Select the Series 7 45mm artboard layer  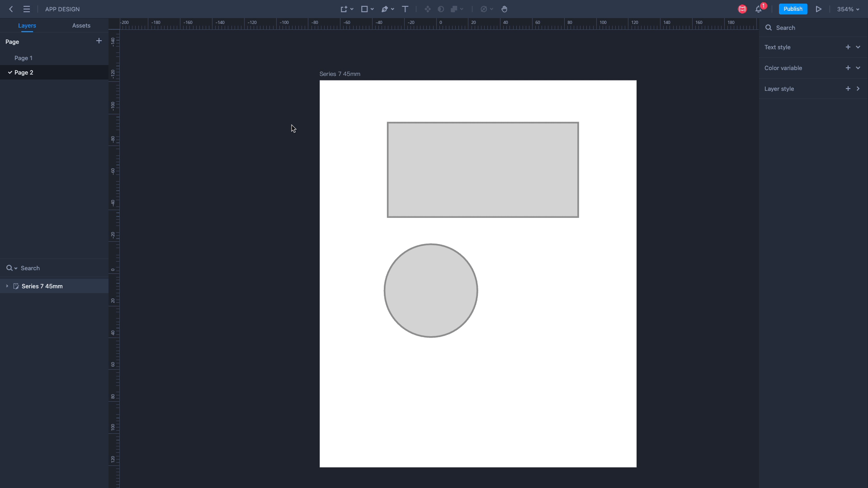54,286
